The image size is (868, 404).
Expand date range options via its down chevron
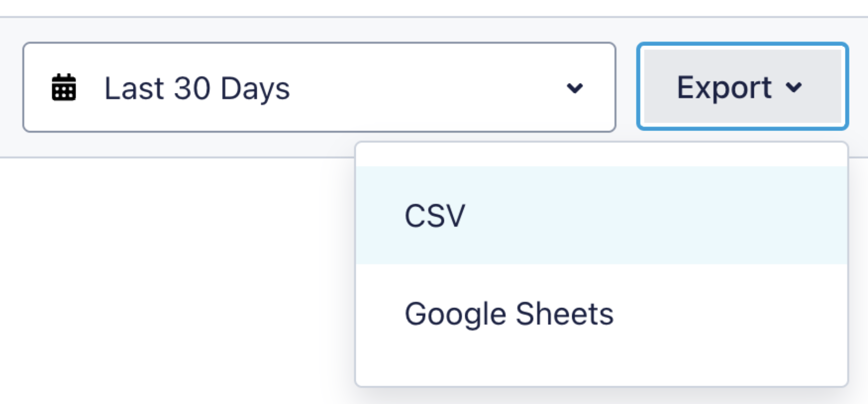pyautogui.click(x=574, y=88)
